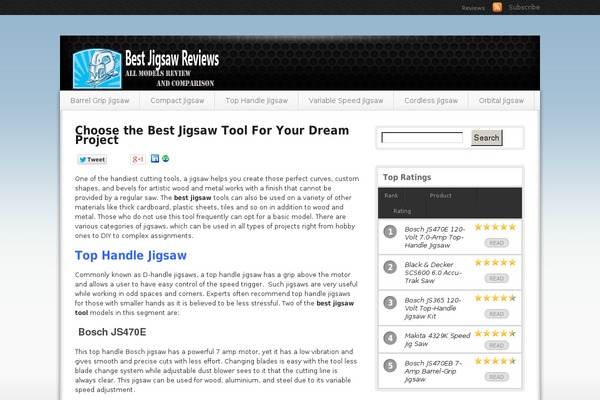The width and height of the screenshot is (600, 400).
Task: Click the Subscribe link
Action: coord(524,7)
